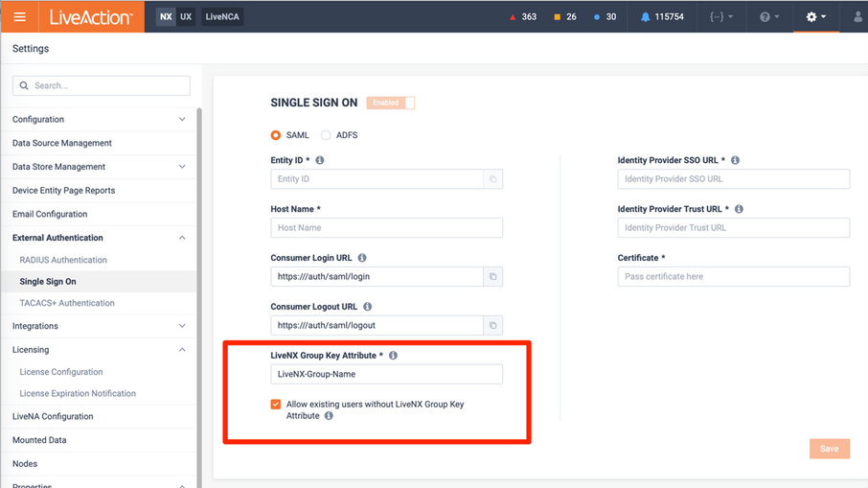View critical alerts red triangle count 363
Screen dimensions: 868x488
522,17
